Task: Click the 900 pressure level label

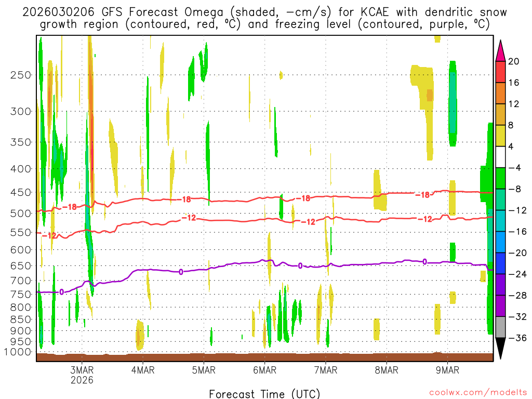Action: pos(21,331)
